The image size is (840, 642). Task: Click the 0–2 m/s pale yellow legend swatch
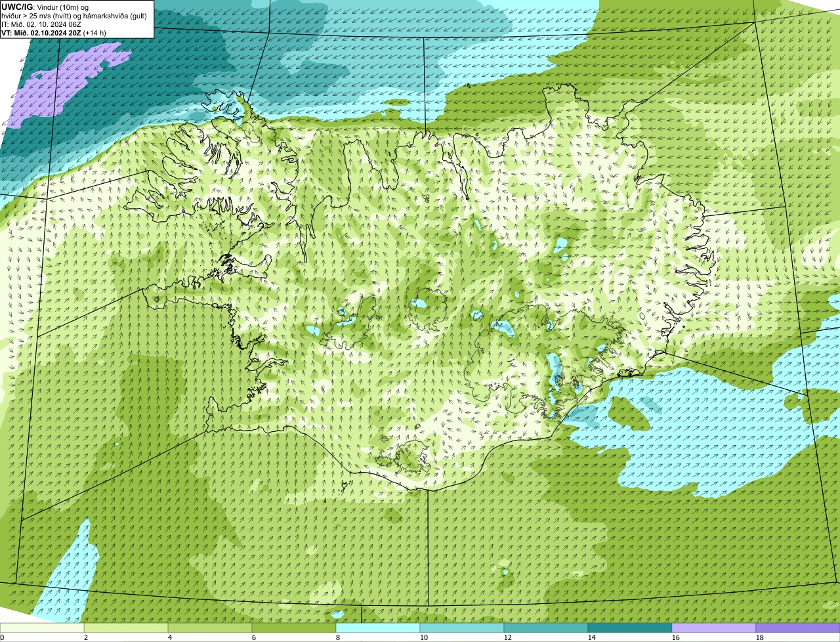click(42, 628)
